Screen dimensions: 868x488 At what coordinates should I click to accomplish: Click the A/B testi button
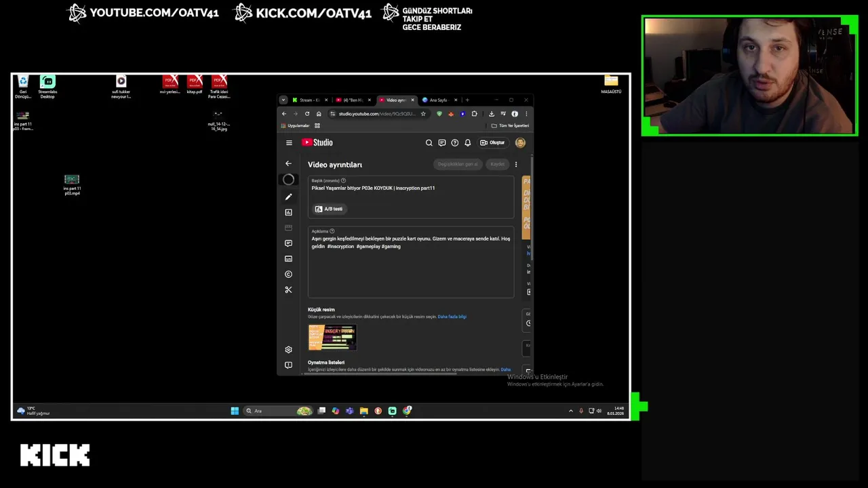pos(329,209)
